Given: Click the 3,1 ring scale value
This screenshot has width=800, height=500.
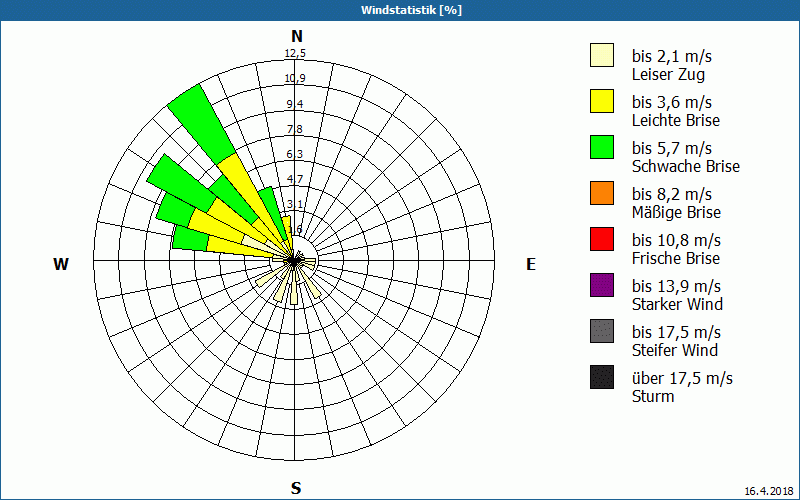Looking at the screenshot, I should (295, 205).
